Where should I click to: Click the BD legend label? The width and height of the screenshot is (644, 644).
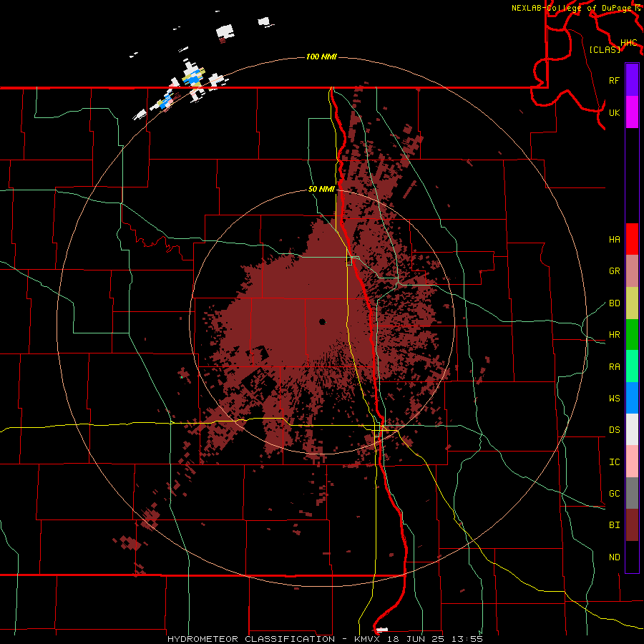(x=614, y=303)
